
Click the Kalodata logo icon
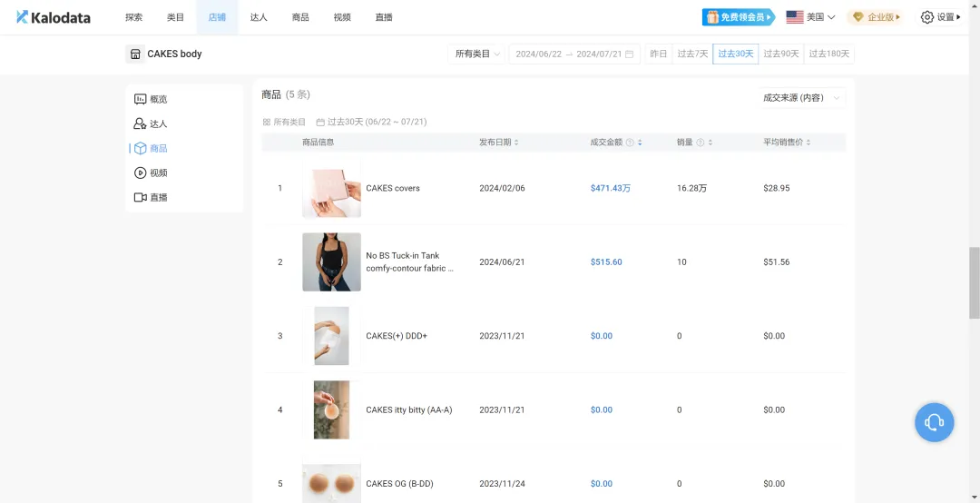pos(23,17)
